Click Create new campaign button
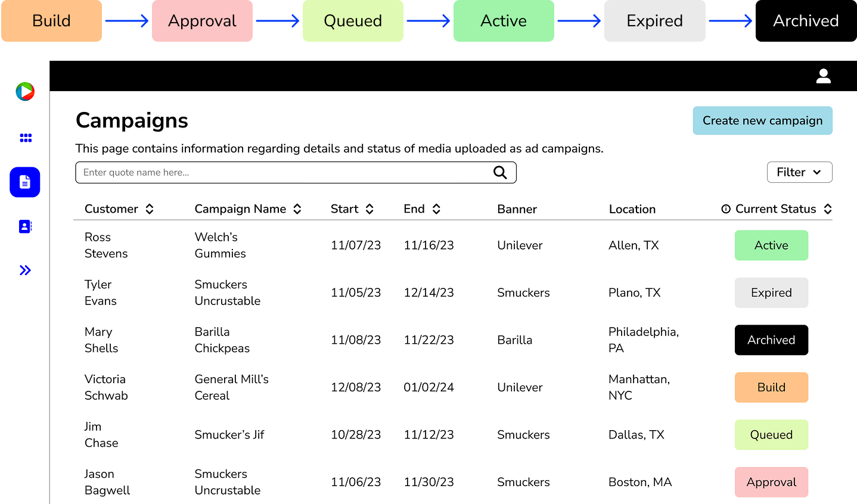 pos(762,120)
